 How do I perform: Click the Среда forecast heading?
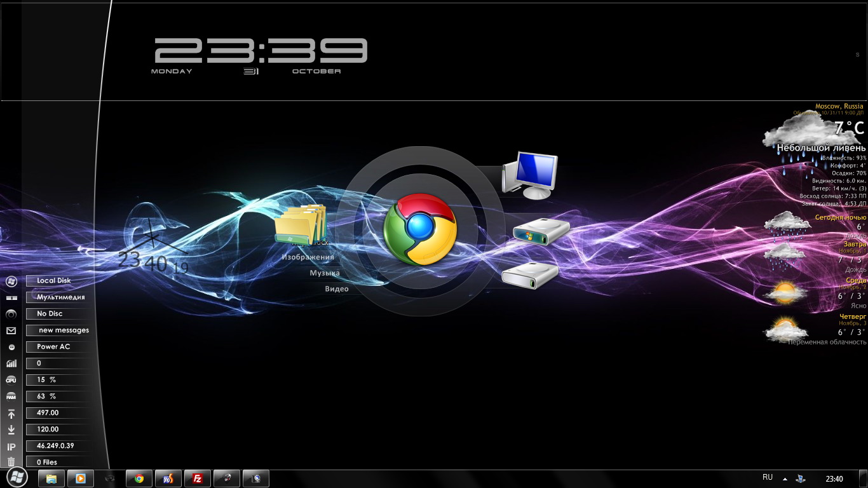coord(856,280)
